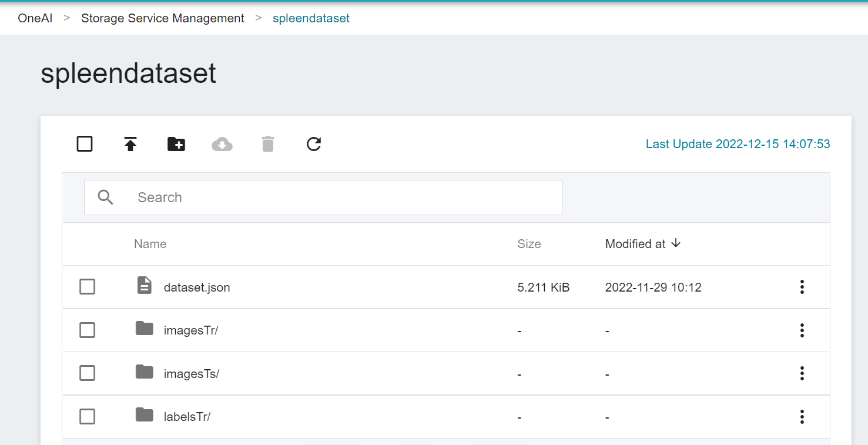Viewport: 868px width, 445px height.
Task: Click the refresh icon in toolbar
Action: 314,144
